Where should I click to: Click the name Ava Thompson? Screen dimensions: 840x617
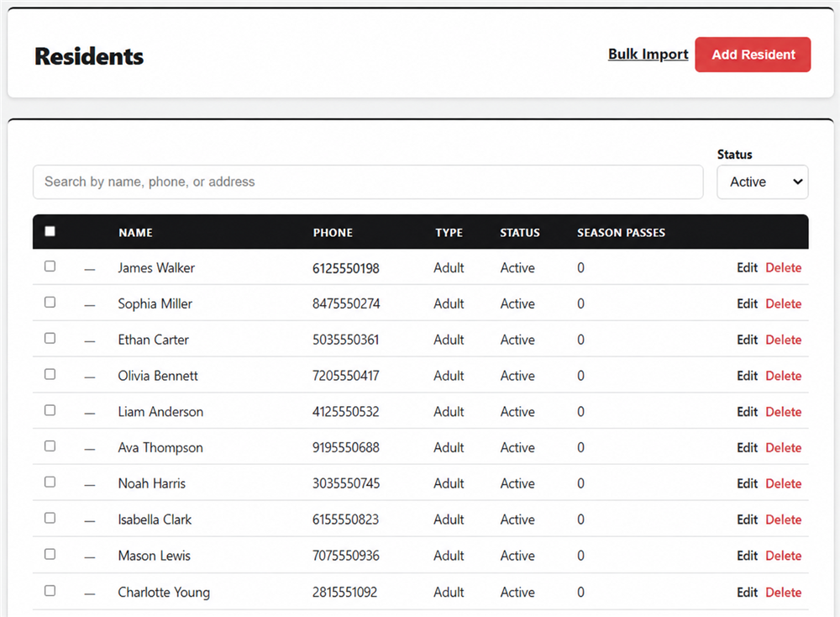pyautogui.click(x=160, y=447)
